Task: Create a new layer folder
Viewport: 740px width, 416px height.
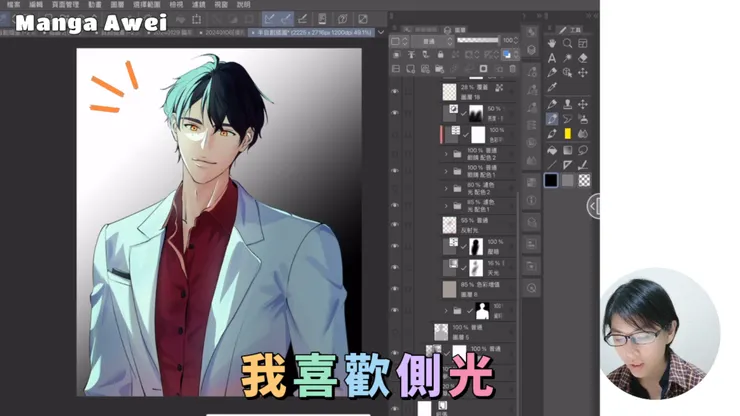Action: tap(439, 69)
